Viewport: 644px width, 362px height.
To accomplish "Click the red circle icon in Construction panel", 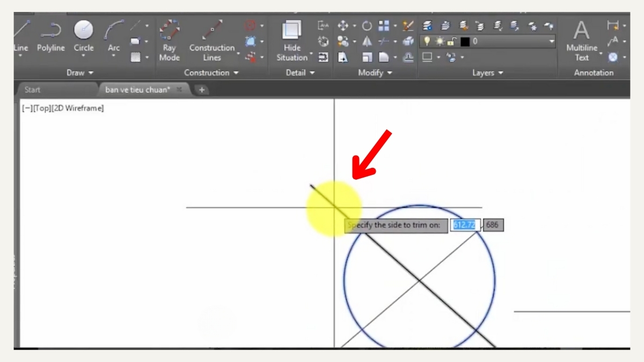I will pos(250,25).
